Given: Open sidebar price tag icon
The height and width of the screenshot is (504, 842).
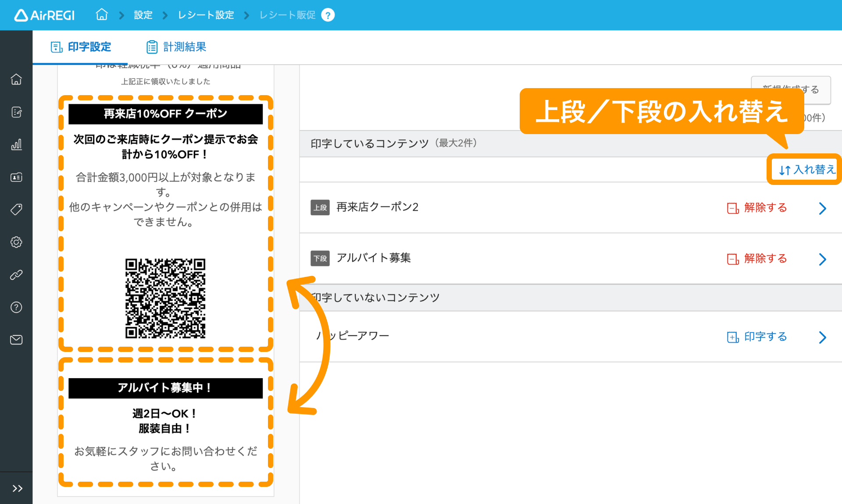Looking at the screenshot, I should click(x=16, y=209).
